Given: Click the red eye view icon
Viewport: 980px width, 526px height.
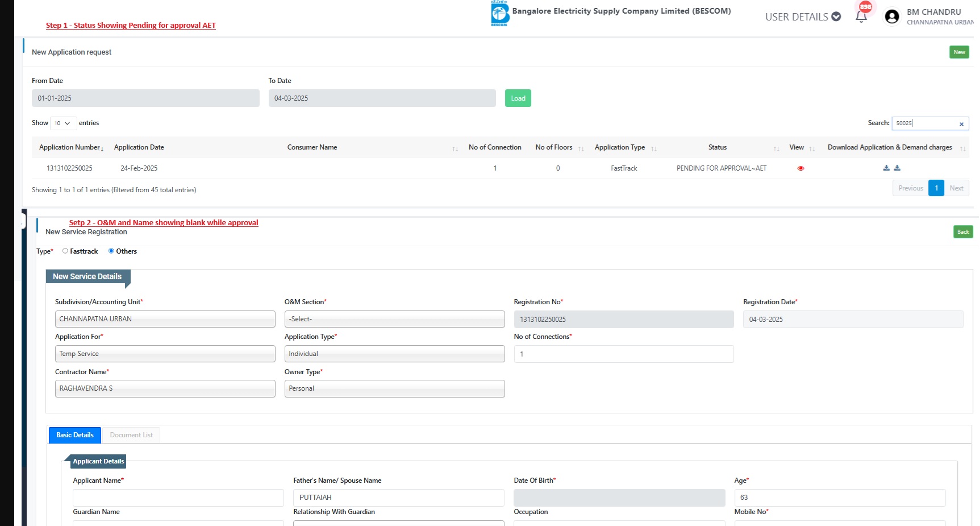Looking at the screenshot, I should 800,168.
